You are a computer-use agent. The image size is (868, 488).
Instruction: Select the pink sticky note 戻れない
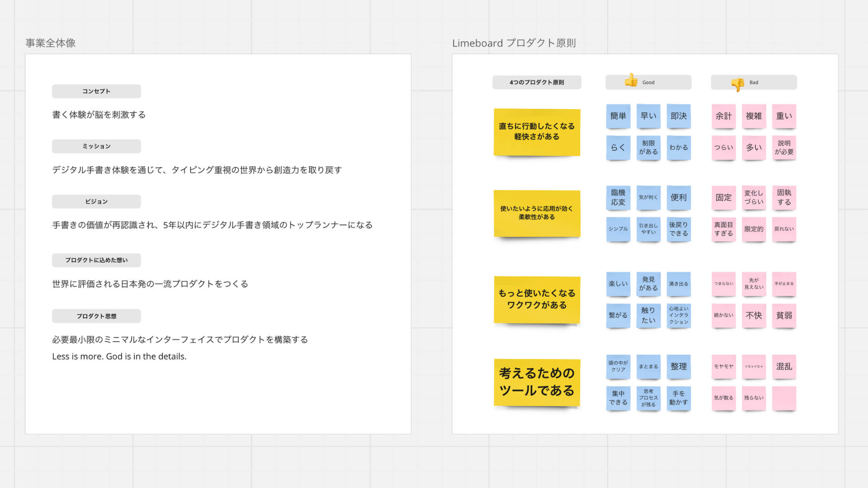(784, 229)
